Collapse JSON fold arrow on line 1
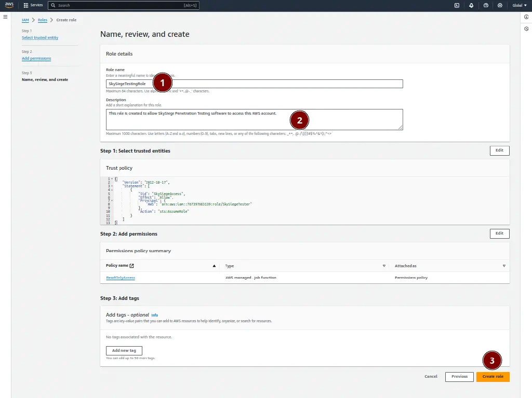Image resolution: width=532 pixels, height=398 pixels. pyautogui.click(x=112, y=179)
